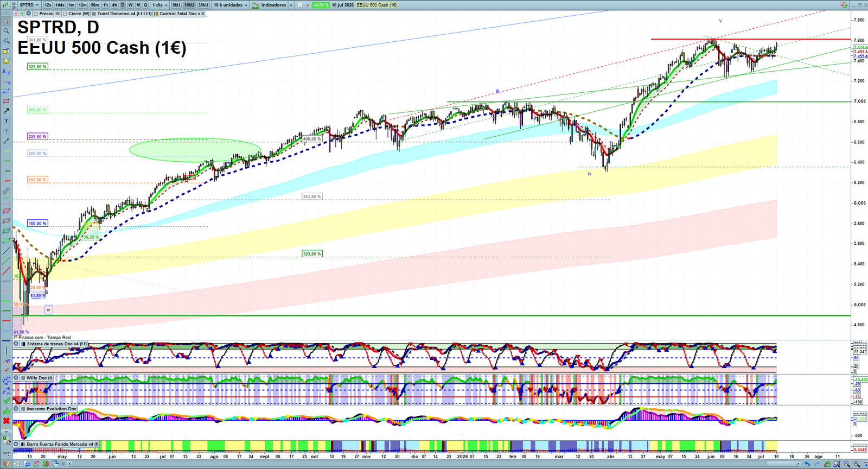Select the 144s timeframe
The width and height of the screenshot is (868, 469).
pos(60,5)
